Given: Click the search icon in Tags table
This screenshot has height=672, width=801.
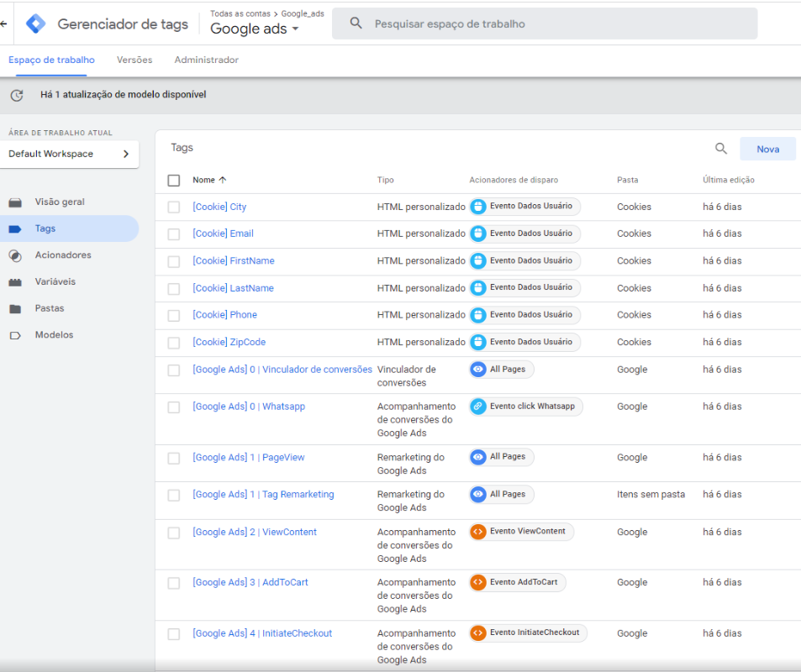Looking at the screenshot, I should (720, 149).
